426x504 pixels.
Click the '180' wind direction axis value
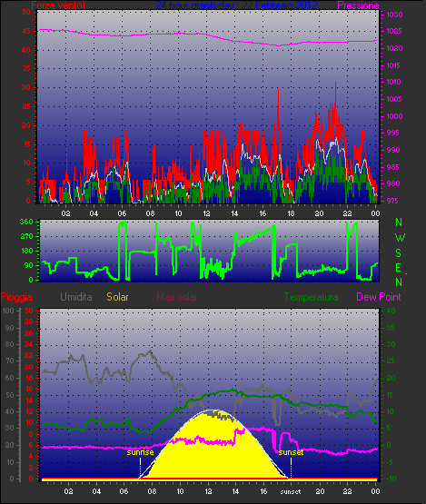[x=26, y=251]
